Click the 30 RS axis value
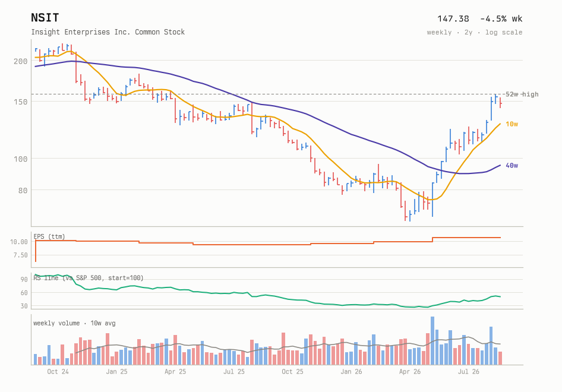562x392 pixels. (24, 306)
